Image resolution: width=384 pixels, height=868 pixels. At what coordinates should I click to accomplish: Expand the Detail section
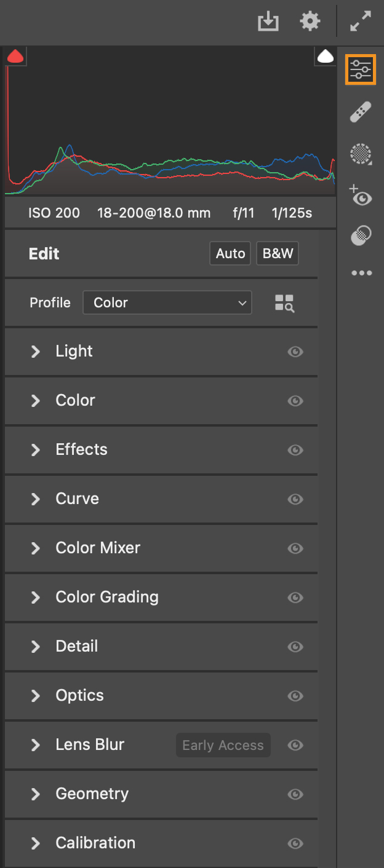[x=77, y=646]
